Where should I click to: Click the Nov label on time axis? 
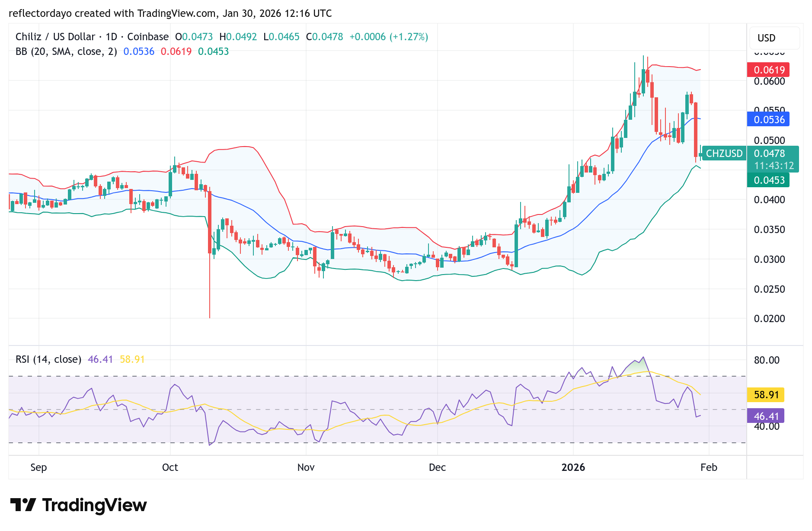point(306,467)
